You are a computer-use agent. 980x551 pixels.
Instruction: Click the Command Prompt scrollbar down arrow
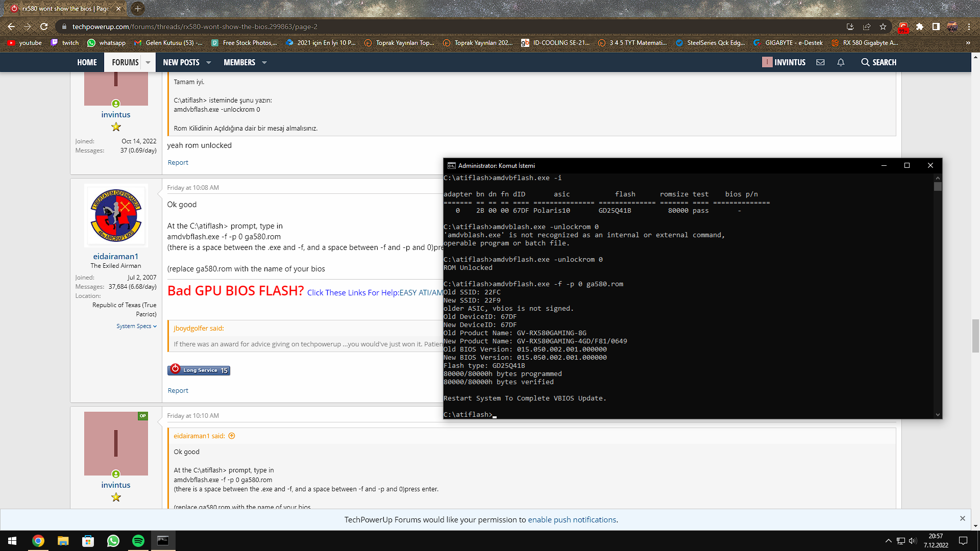[938, 415]
